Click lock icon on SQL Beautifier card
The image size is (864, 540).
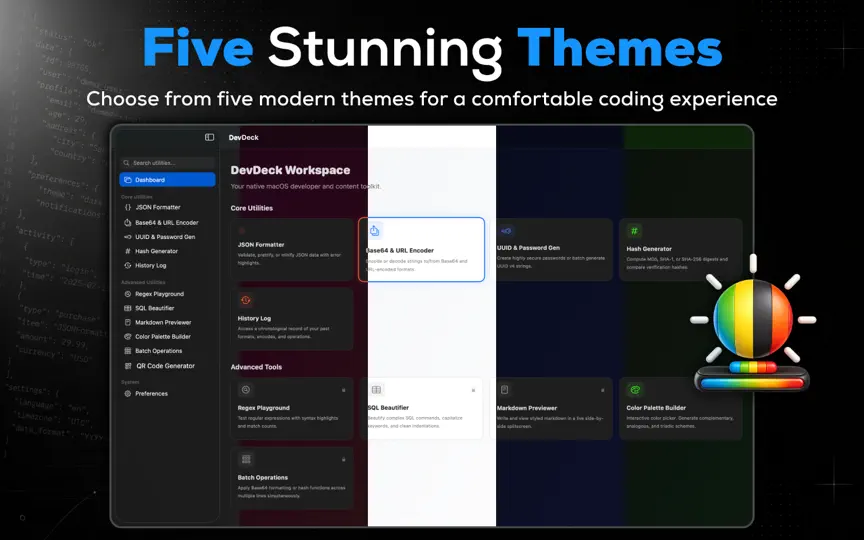pyautogui.click(x=473, y=390)
